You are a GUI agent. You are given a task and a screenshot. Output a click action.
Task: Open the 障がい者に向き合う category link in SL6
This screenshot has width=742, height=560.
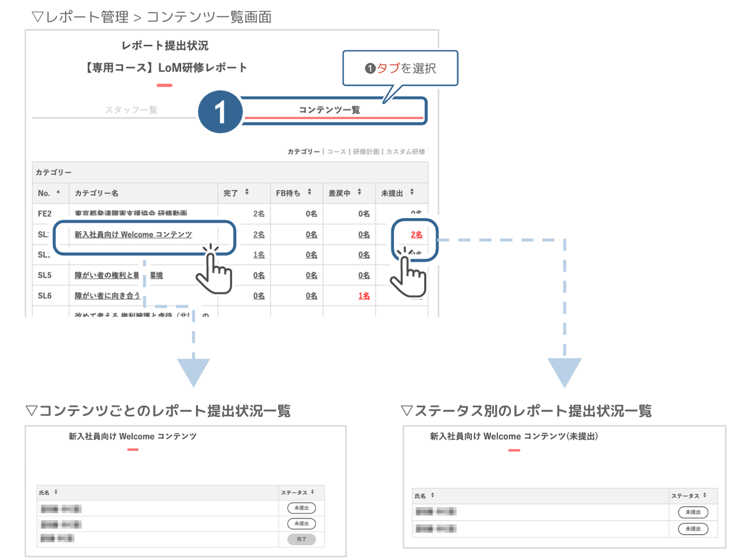pos(107,296)
